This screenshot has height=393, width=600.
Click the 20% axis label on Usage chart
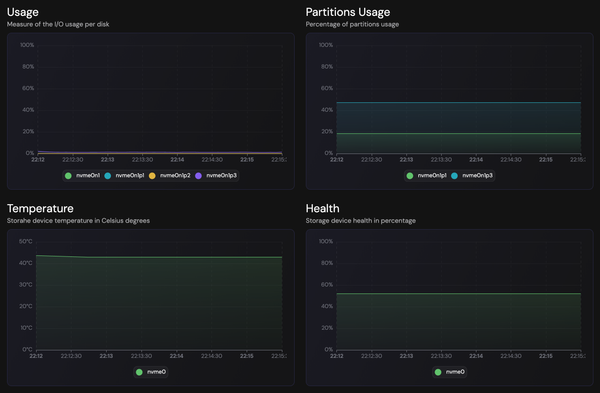(28, 132)
